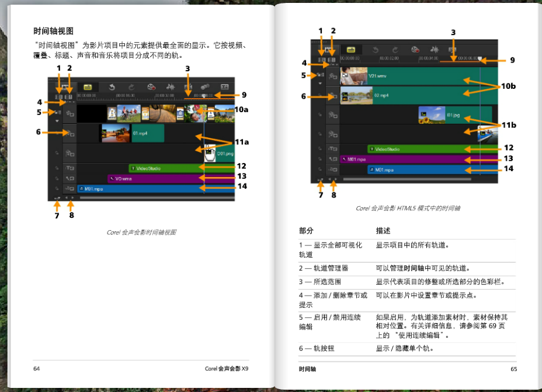Click table row '3 — 所选范围'
The height and width of the screenshot is (392, 542).
click(407, 282)
